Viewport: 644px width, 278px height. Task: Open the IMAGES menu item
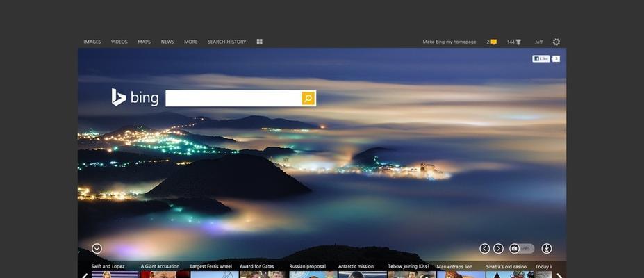[92, 42]
